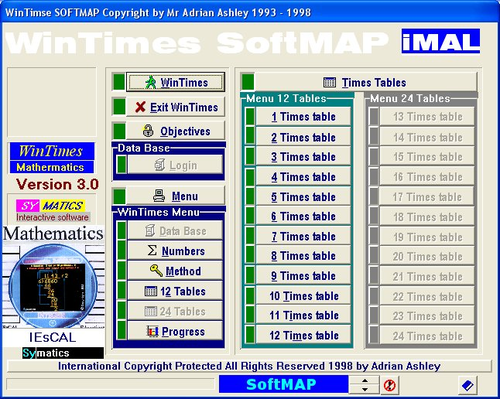Image resolution: width=500 pixels, height=399 pixels.
Task: Click the down arrow on SoftMAP spinner
Action: tap(365, 389)
